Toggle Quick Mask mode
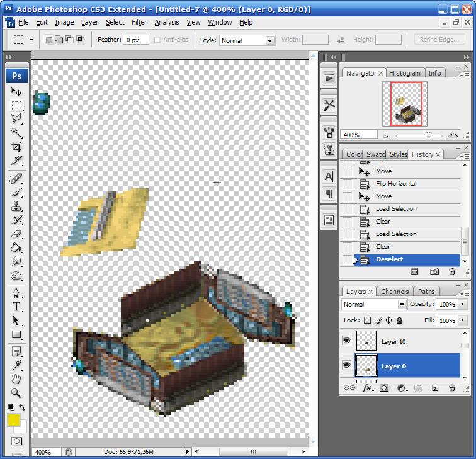 click(16, 441)
